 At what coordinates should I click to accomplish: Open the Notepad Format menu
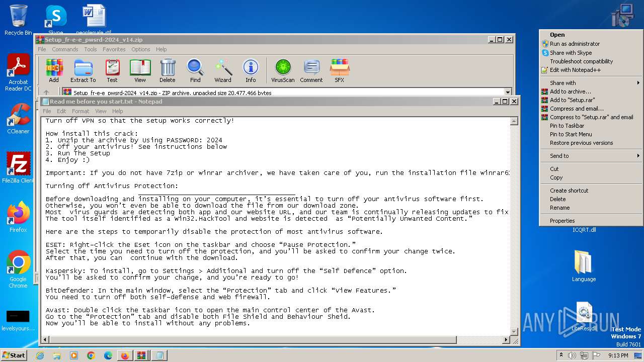click(x=80, y=111)
